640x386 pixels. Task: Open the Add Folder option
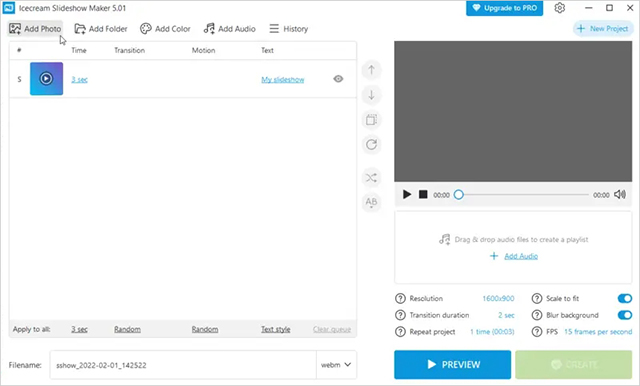[x=101, y=29]
